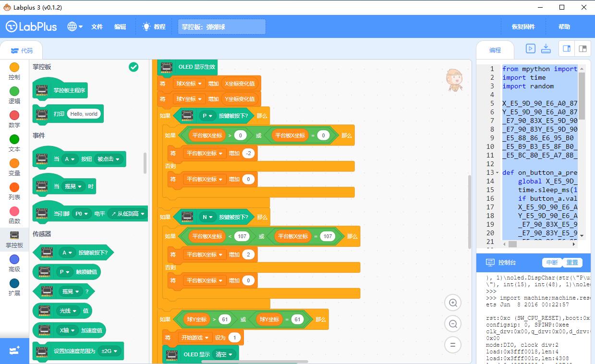Select the 控制 category
This screenshot has height=364, width=595.
(x=14, y=71)
